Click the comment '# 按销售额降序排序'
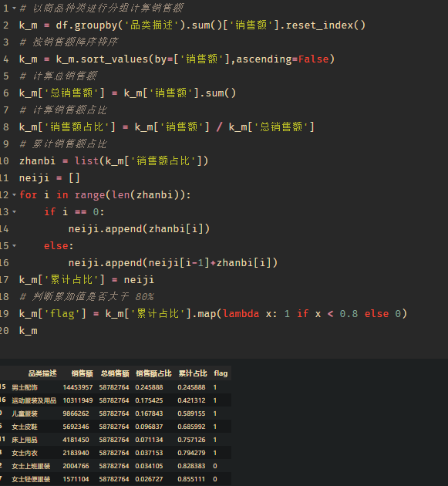This screenshot has height=486, width=448. (69, 42)
